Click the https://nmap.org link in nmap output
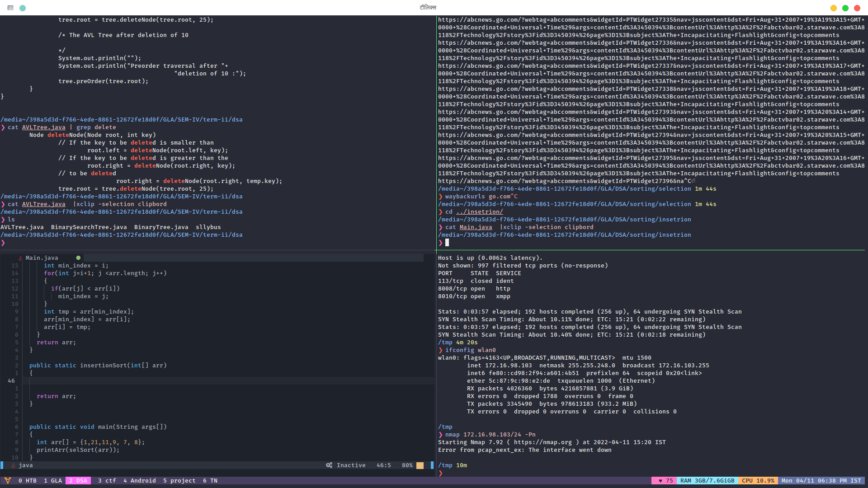 click(542, 442)
